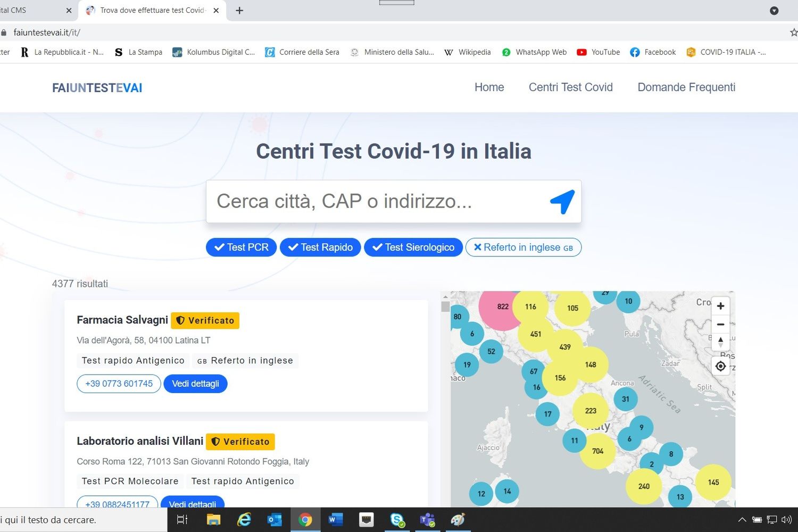798x532 pixels.
Task: Click the star icon to bookmark this page
Action: [x=793, y=32]
